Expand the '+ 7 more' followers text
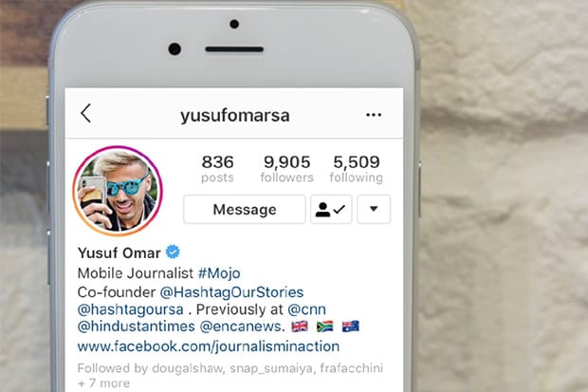The image size is (588, 392). [x=103, y=383]
